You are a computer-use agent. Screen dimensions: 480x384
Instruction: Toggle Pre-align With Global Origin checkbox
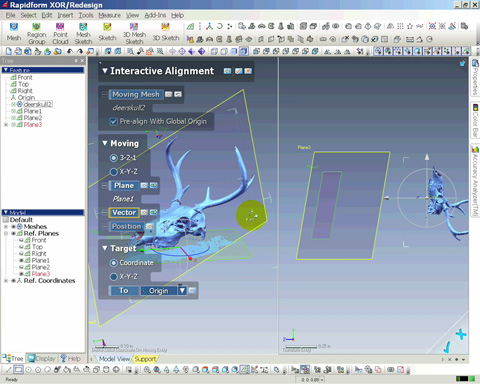click(114, 122)
